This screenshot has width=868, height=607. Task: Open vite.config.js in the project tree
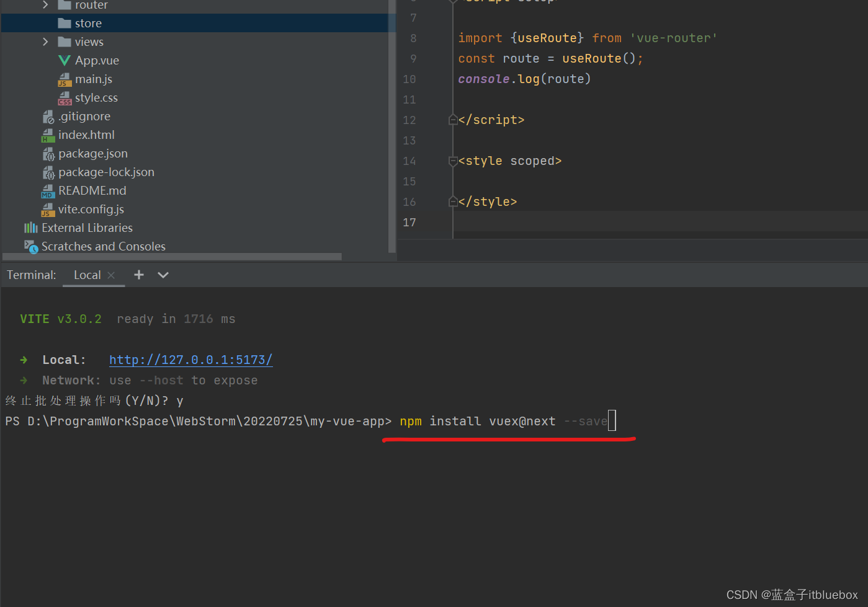click(91, 209)
